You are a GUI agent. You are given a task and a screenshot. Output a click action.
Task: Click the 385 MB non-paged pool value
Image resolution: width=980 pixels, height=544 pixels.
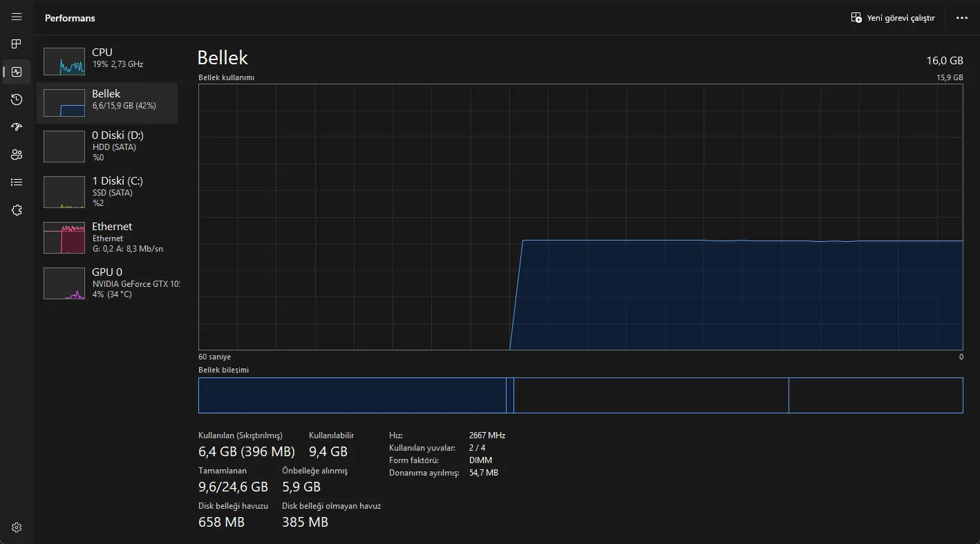[x=305, y=522]
